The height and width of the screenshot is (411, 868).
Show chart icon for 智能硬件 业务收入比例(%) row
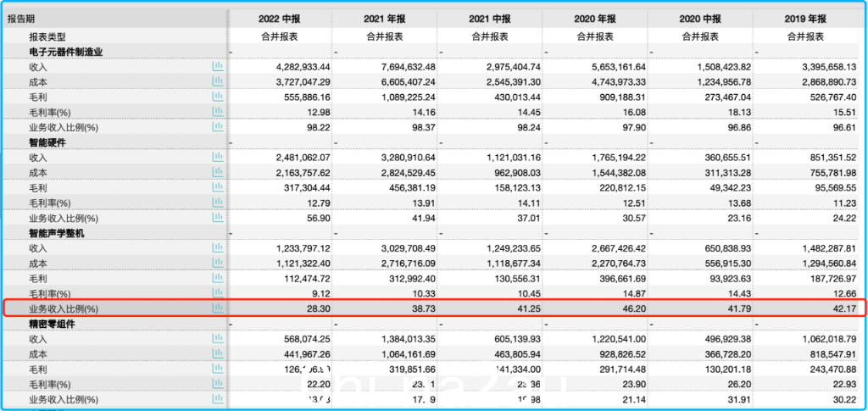coord(218,218)
